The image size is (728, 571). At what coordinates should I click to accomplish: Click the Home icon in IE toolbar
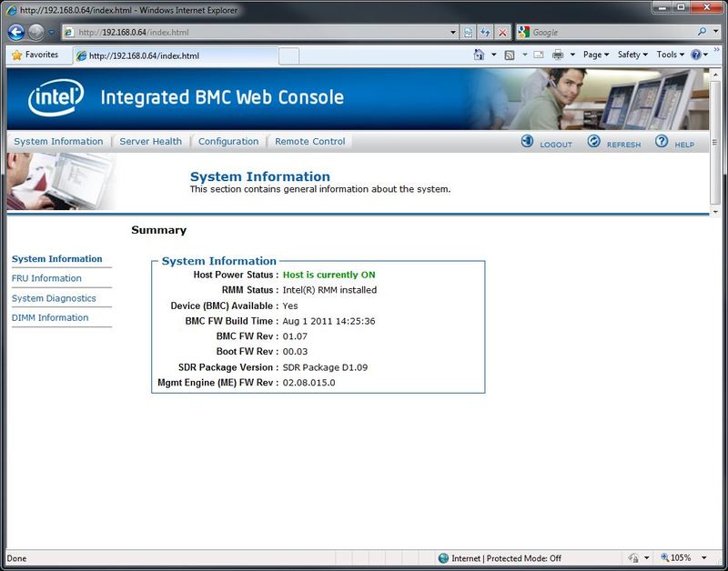coord(479,55)
